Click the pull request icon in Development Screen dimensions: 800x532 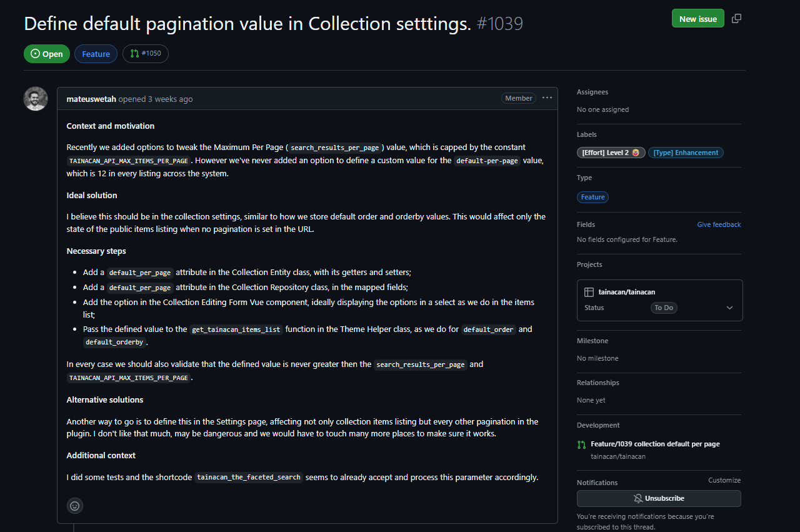pos(581,444)
